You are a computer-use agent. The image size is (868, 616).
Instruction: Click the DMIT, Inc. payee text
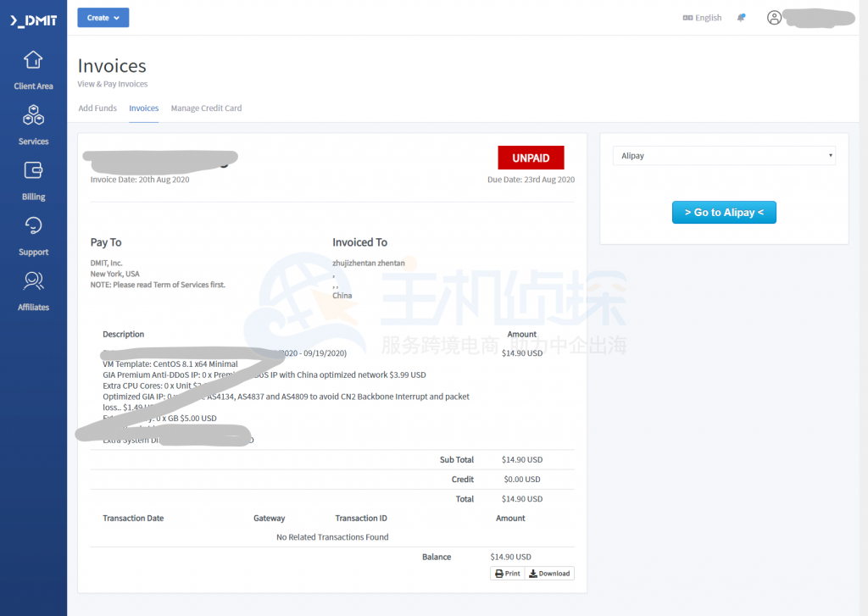pos(106,263)
